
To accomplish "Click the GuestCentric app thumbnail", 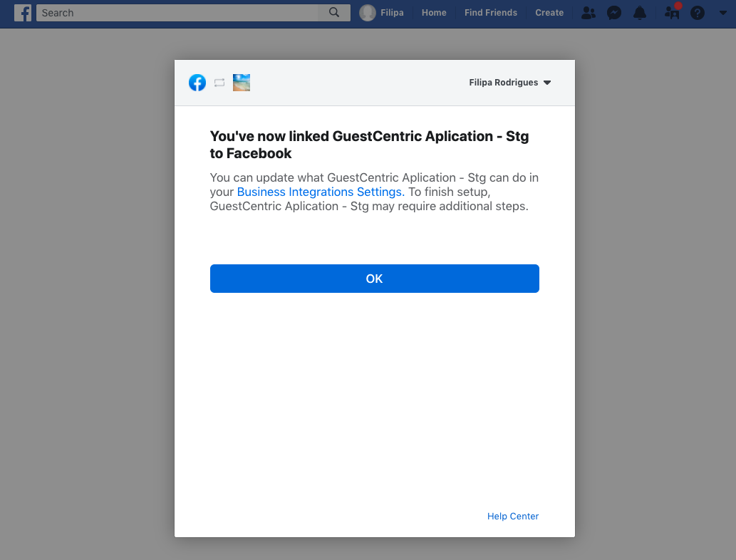I will pyautogui.click(x=242, y=83).
